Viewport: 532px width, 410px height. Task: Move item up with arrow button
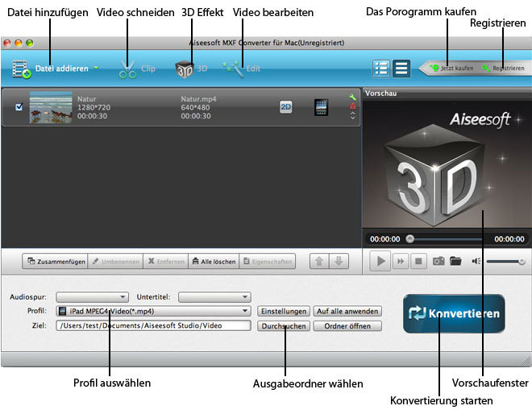pos(319,262)
